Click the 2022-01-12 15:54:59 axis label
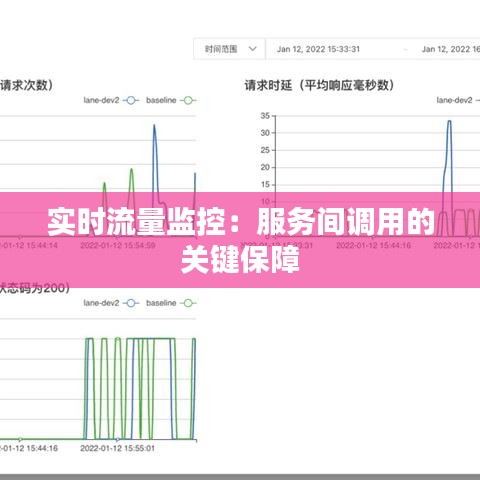 [x=118, y=245]
